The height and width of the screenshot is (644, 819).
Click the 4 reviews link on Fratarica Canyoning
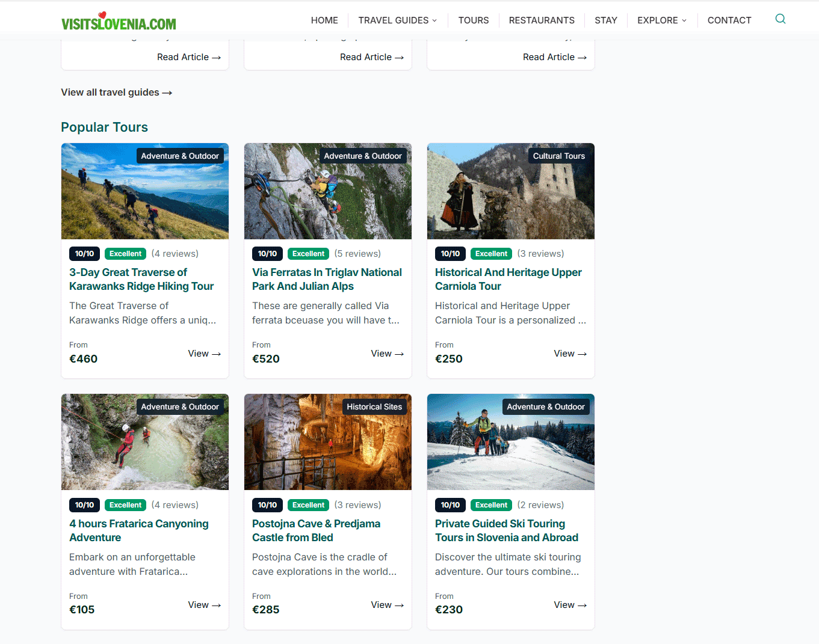pos(175,504)
